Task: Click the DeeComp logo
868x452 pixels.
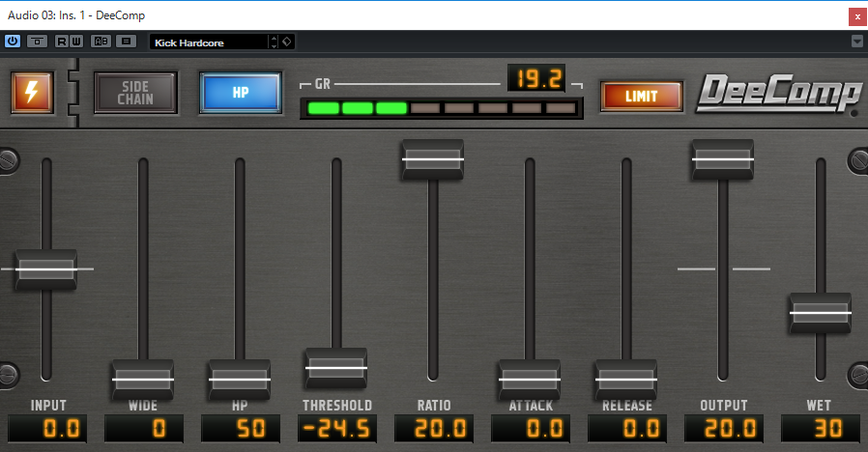Action: [780, 94]
